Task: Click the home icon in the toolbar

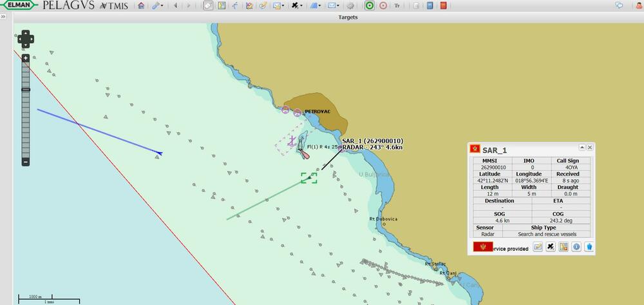Action: click(x=141, y=6)
